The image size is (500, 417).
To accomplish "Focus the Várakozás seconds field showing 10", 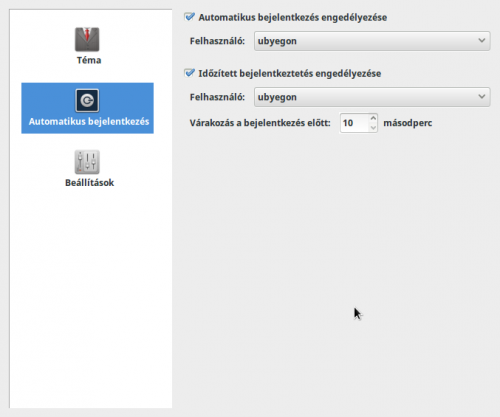I will [354, 123].
